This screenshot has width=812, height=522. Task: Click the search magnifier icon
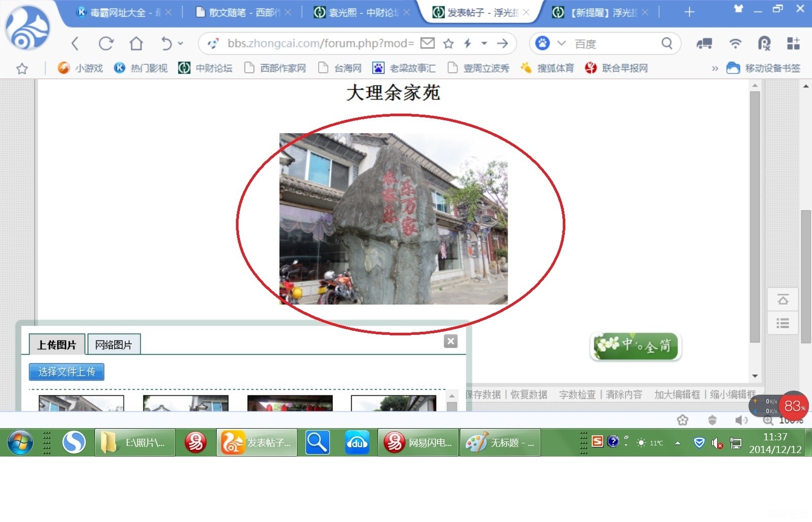point(667,44)
